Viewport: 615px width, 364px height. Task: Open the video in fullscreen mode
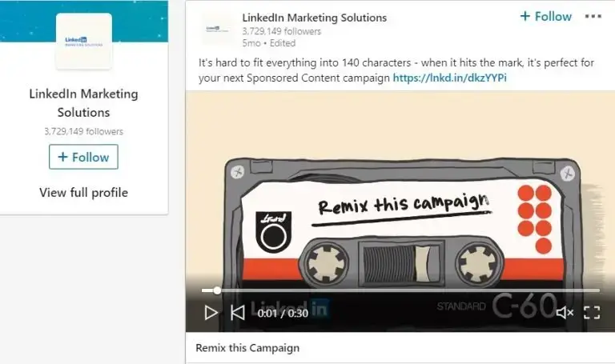(x=592, y=313)
